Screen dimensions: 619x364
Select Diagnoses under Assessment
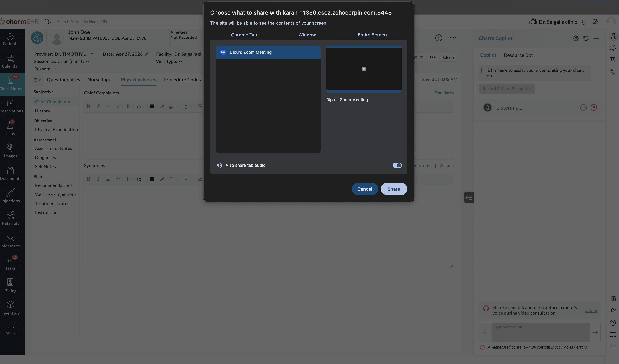(x=45, y=158)
